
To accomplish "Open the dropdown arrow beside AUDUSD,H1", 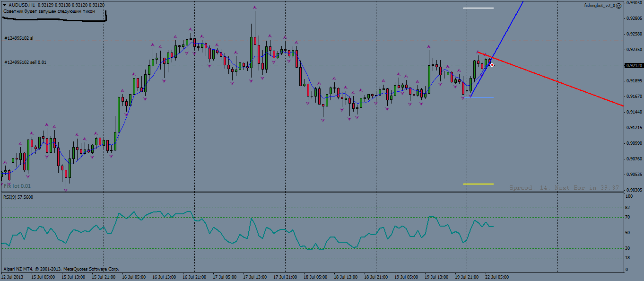I will (4, 5).
